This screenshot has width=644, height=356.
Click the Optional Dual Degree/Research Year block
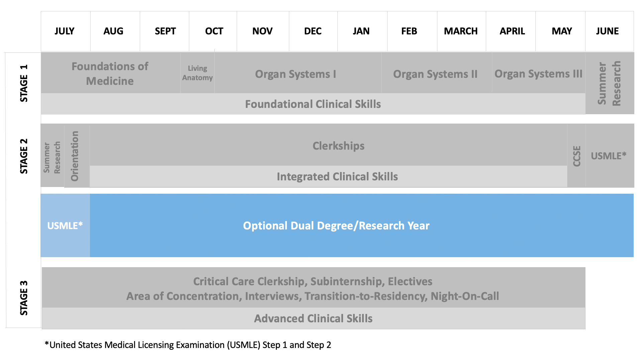pyautogui.click(x=336, y=225)
